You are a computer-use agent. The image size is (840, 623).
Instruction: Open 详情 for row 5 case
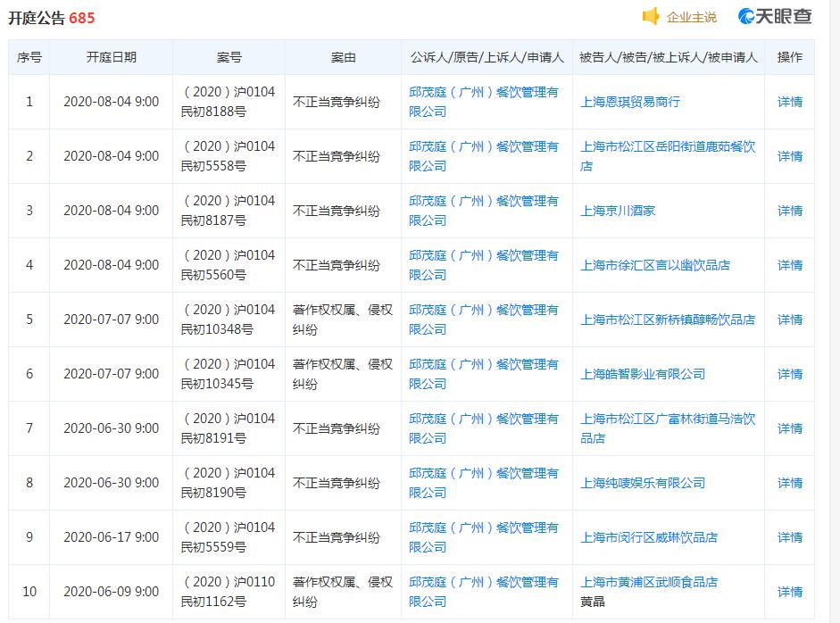[x=789, y=320]
